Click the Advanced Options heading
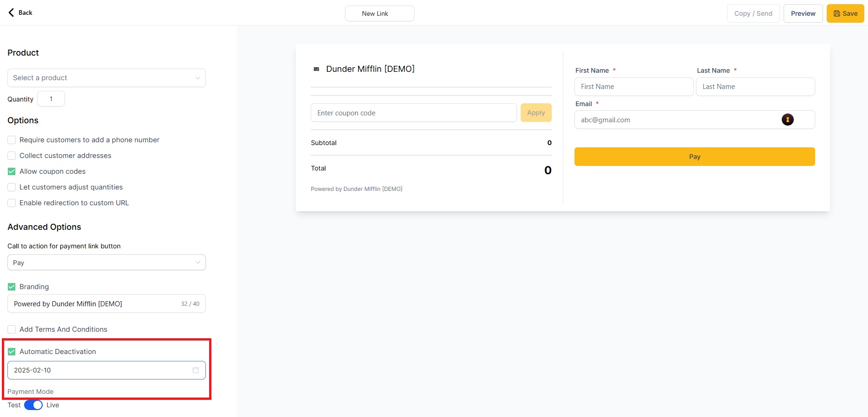Screen dimensions: 868x417 click(x=45, y=227)
